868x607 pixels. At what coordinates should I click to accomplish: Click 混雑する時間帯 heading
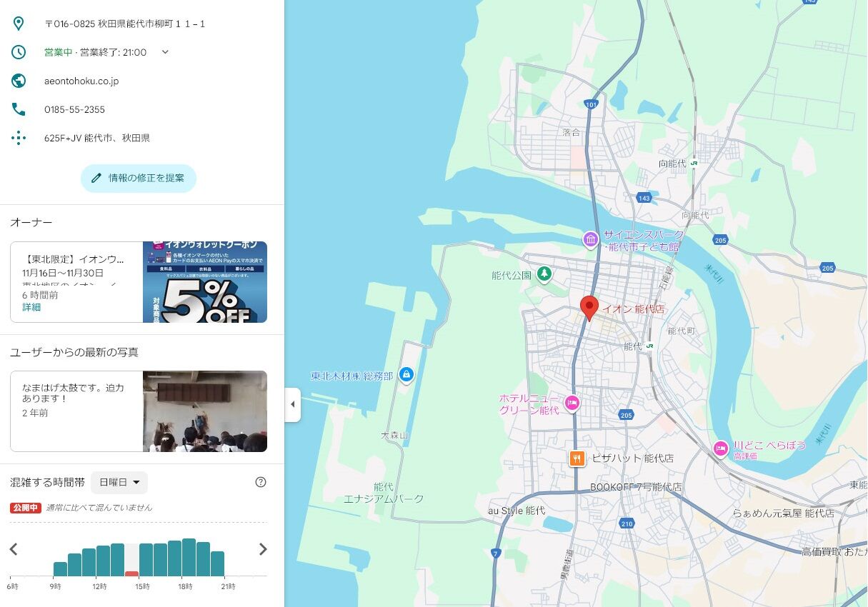[x=47, y=483]
